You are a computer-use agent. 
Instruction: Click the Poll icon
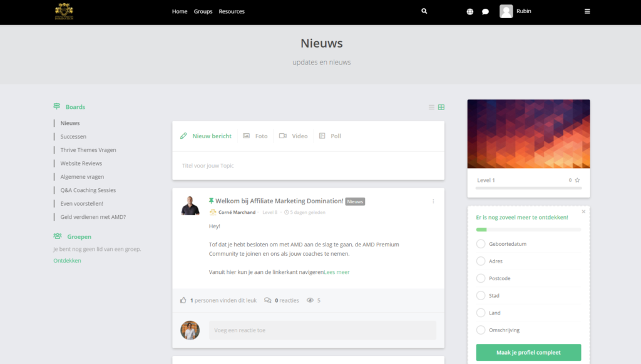322,136
